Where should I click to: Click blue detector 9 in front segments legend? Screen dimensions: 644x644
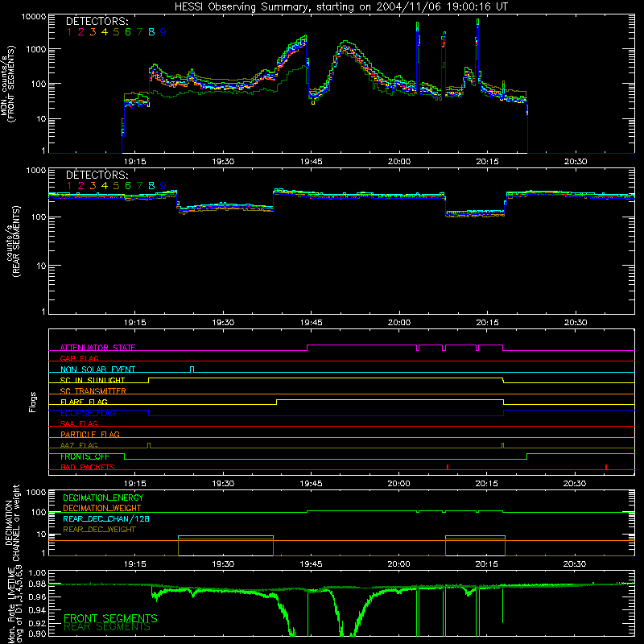(163, 32)
